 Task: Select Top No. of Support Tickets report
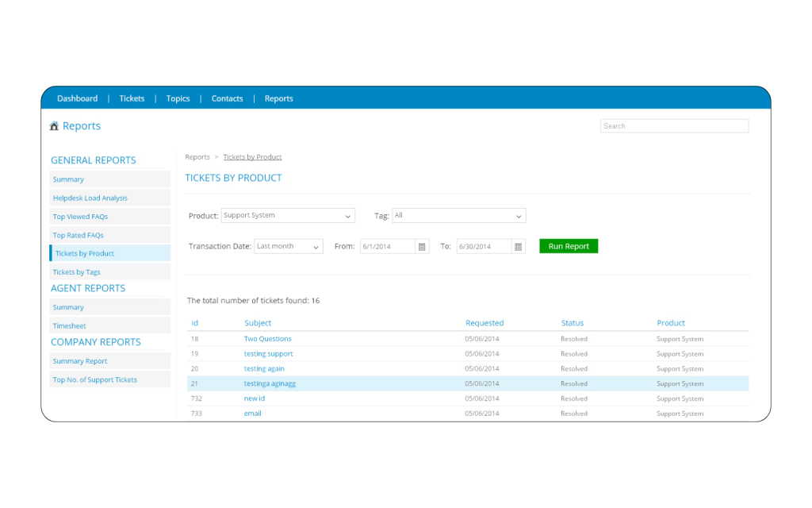click(x=95, y=379)
